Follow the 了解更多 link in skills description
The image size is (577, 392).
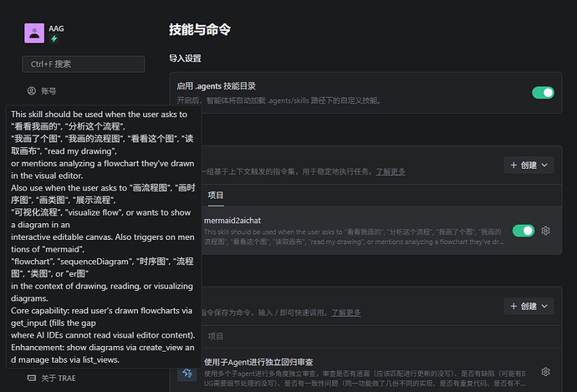pos(391,171)
